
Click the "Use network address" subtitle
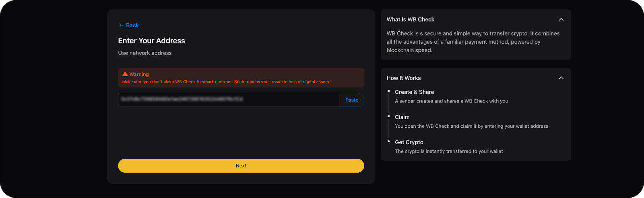click(145, 53)
